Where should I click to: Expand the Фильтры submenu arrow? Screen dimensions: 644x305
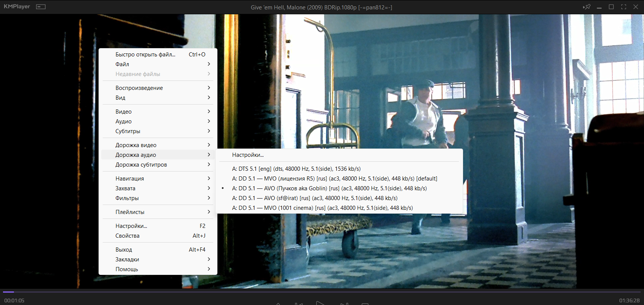click(x=209, y=198)
